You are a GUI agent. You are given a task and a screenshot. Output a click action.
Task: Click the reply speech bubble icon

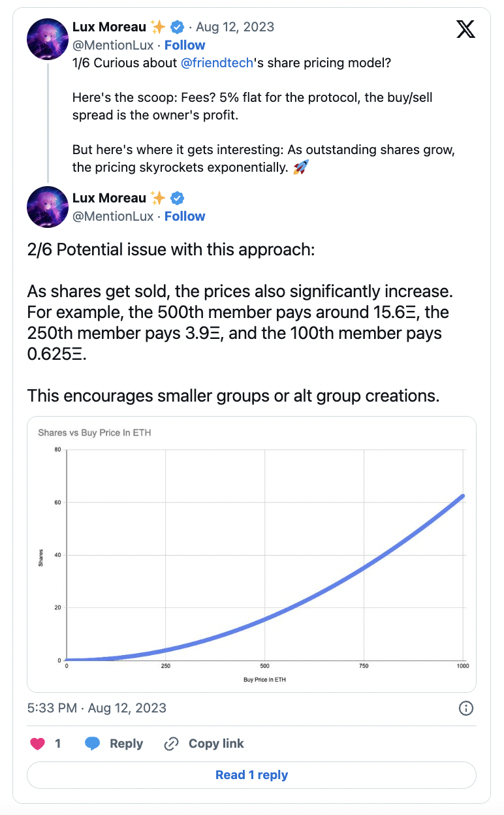click(x=93, y=744)
